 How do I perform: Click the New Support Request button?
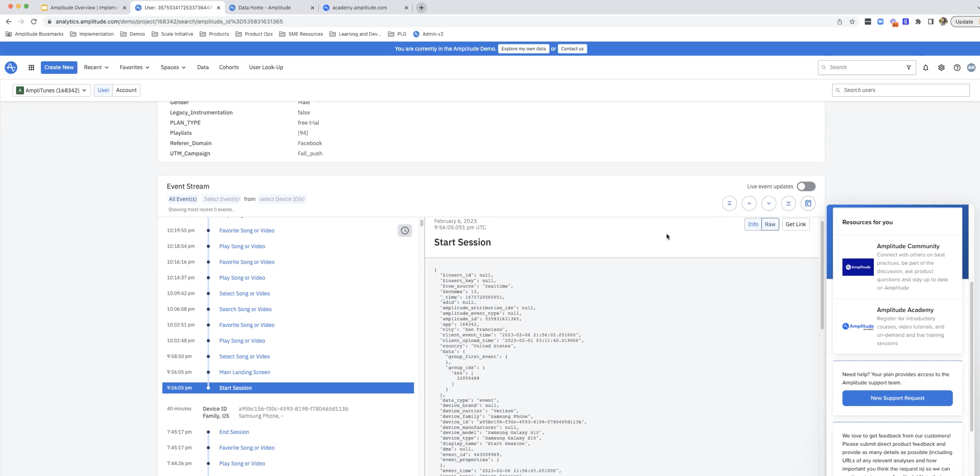[x=897, y=398]
